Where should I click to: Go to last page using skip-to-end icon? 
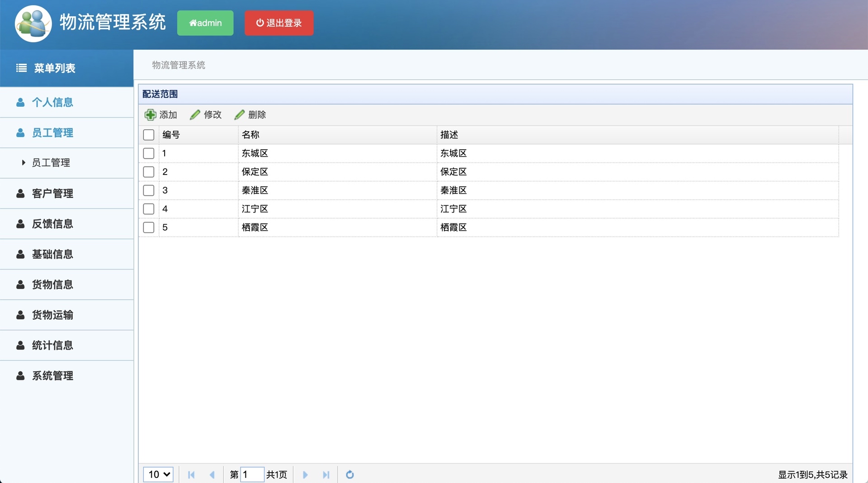[x=326, y=475]
